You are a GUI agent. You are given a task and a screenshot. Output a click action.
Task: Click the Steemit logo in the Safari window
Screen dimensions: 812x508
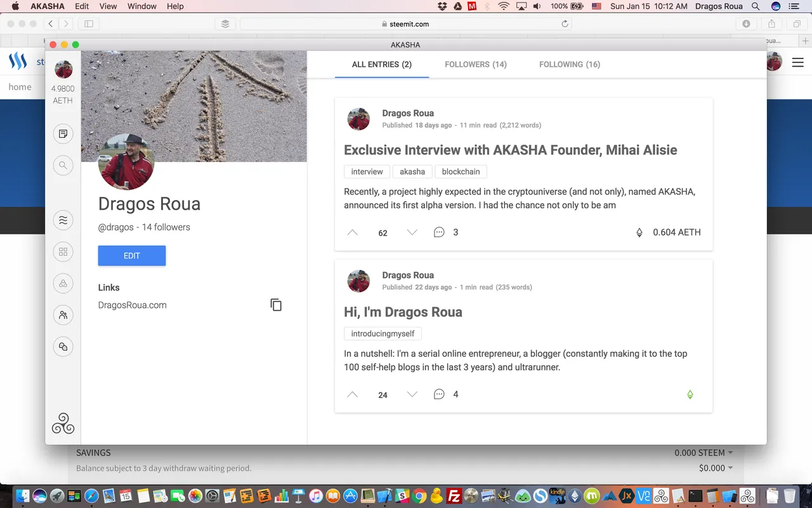click(x=18, y=62)
